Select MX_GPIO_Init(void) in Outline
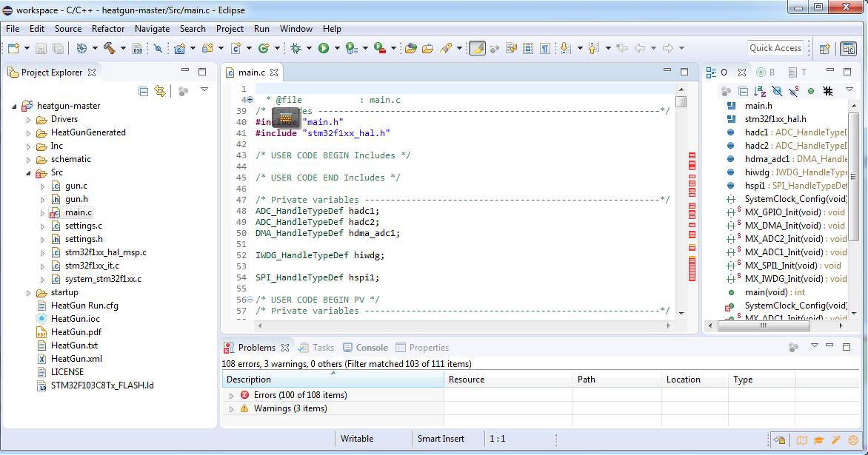Screen dimensions: 868x455 pyautogui.click(x=786, y=212)
